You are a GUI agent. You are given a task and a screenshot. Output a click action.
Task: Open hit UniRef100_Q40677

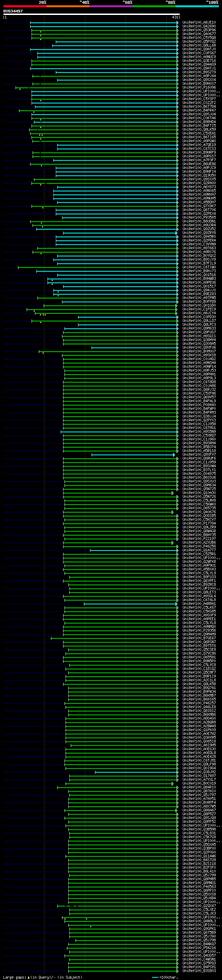coord(199,34)
